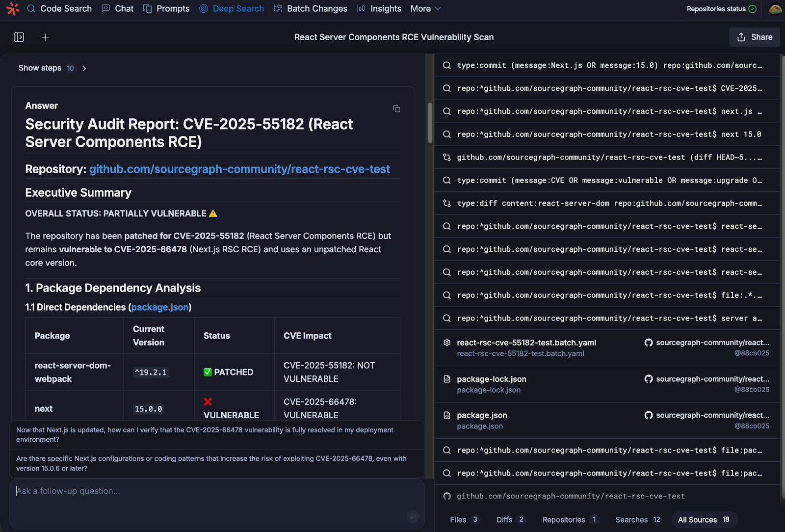
Task: Open the github.com repository source at bottom
Action: (607, 496)
